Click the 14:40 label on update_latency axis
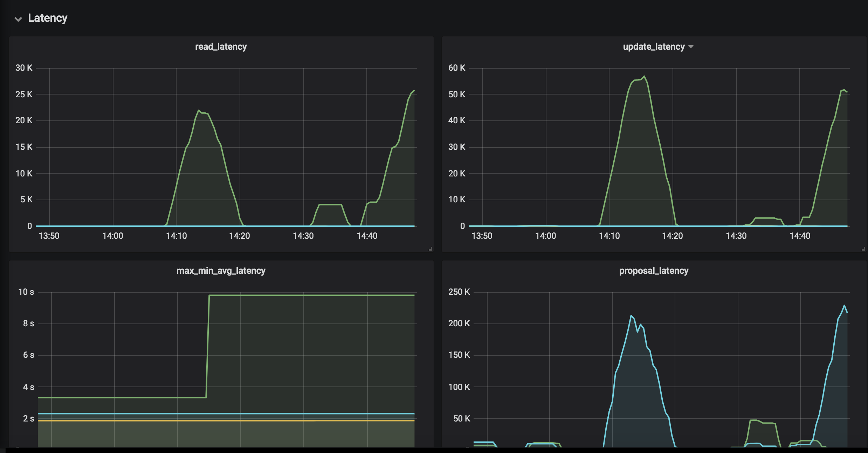The height and width of the screenshot is (453, 868). [800, 236]
